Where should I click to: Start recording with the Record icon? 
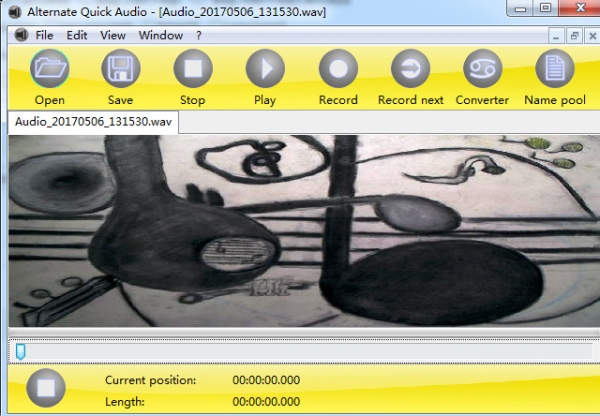[338, 69]
